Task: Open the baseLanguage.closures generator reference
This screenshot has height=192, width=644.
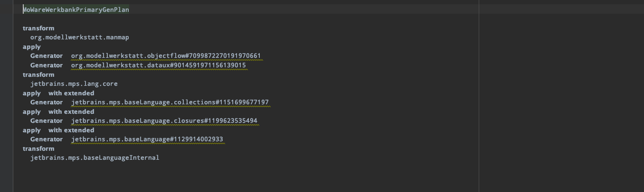Action: pyautogui.click(x=164, y=121)
